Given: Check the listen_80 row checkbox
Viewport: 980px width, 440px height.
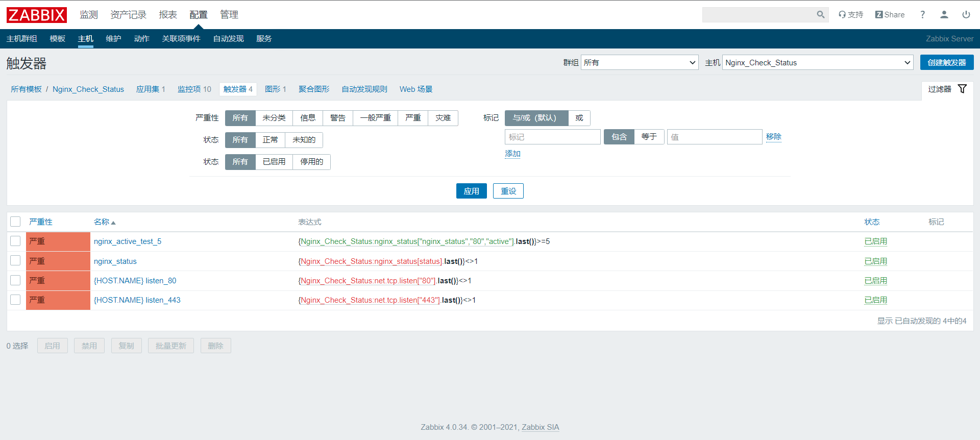Looking at the screenshot, I should pos(15,280).
